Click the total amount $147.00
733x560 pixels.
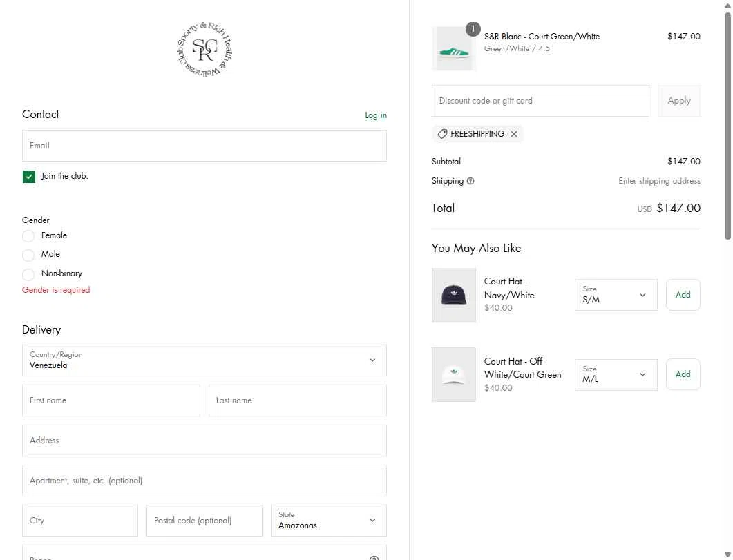(678, 209)
